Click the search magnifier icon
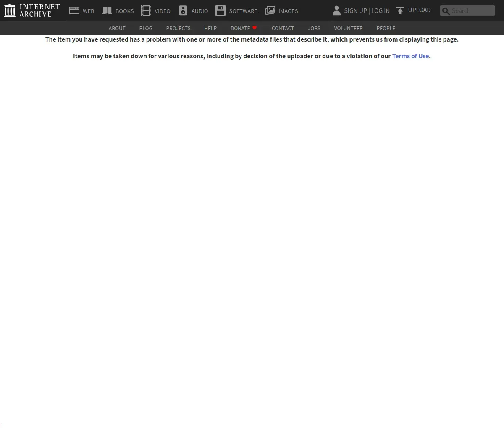The height and width of the screenshot is (428, 504). click(446, 11)
